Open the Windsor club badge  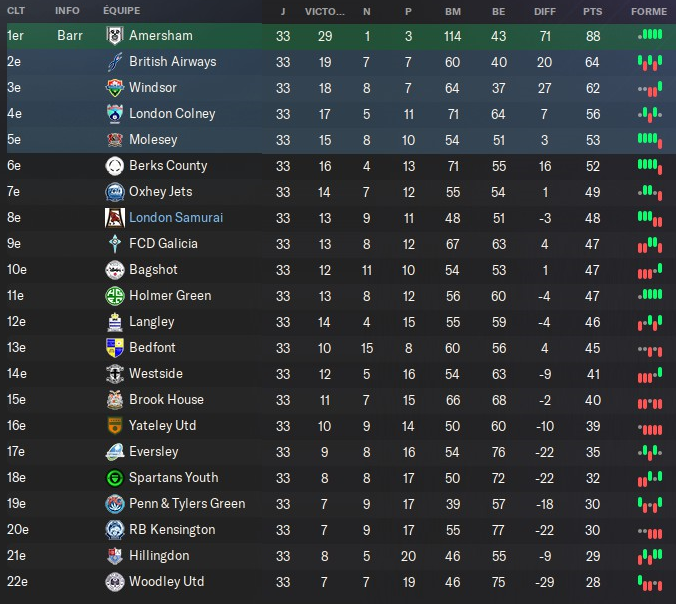coord(114,88)
